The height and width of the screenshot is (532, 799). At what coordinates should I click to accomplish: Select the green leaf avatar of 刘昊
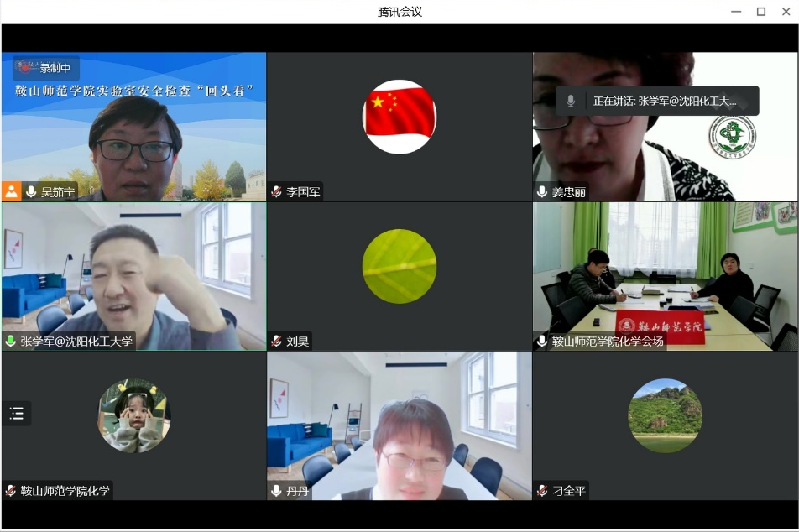point(399,266)
